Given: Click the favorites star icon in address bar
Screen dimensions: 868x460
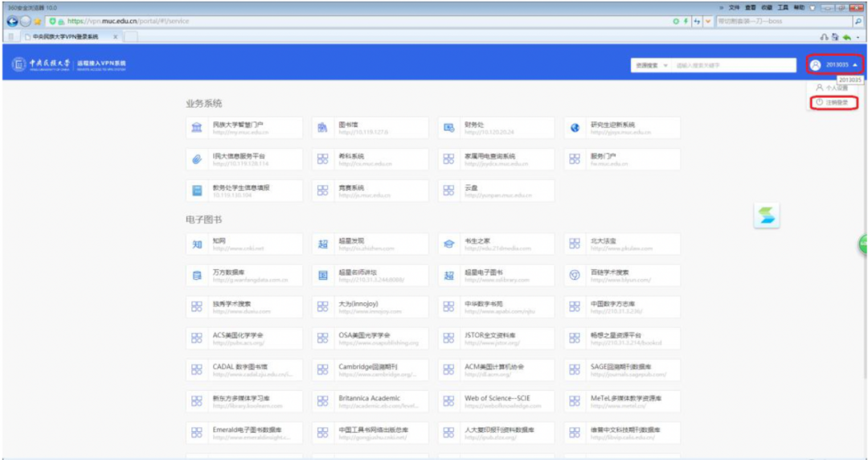Looking at the screenshot, I should [38, 22].
